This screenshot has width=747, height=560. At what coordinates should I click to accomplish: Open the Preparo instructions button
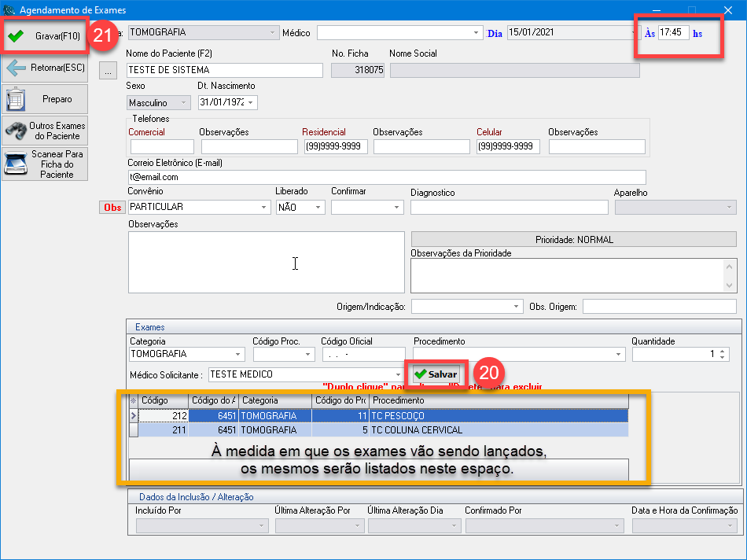[x=44, y=99]
